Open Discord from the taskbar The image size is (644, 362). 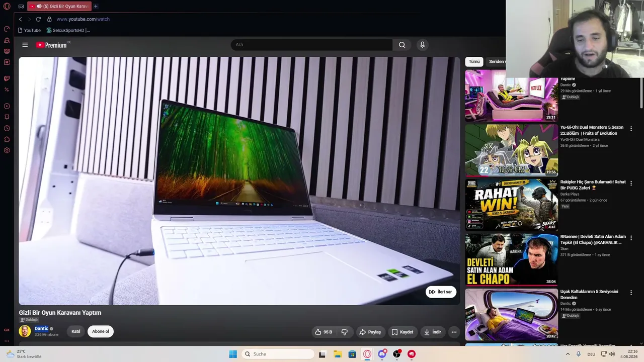(382, 354)
